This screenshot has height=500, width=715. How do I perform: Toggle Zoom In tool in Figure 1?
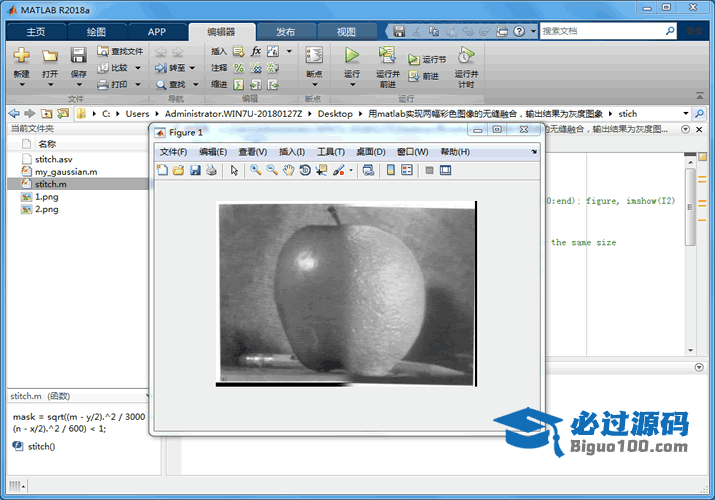(x=255, y=170)
